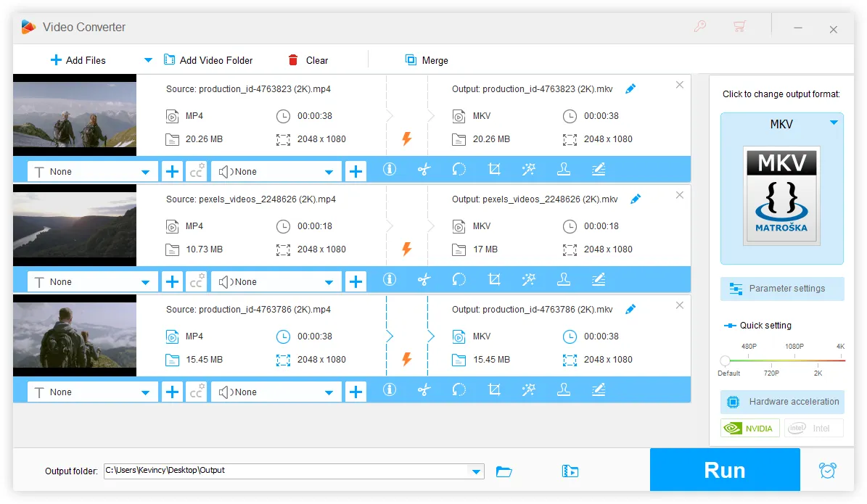Image resolution: width=867 pixels, height=504 pixels.
Task: Toggle Intel hardware acceleration
Action: pos(813,428)
